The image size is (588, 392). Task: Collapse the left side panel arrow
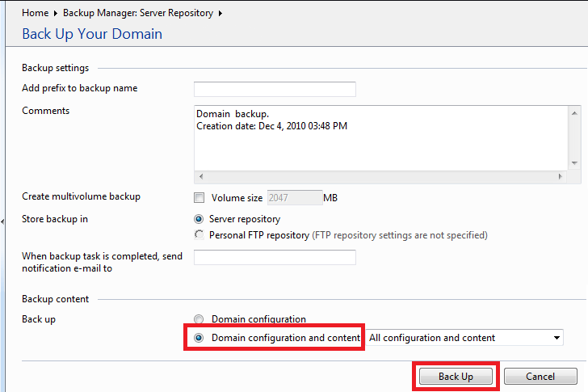tap(2, 221)
